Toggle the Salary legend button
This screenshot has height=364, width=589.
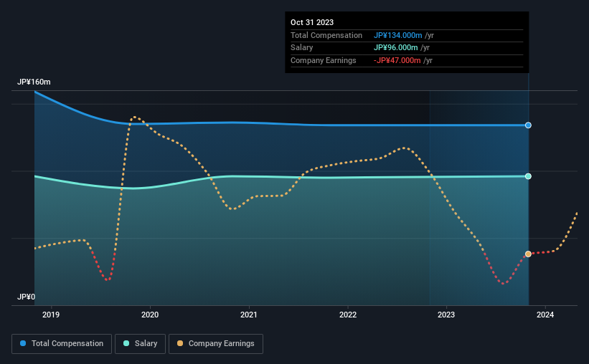[x=140, y=344]
